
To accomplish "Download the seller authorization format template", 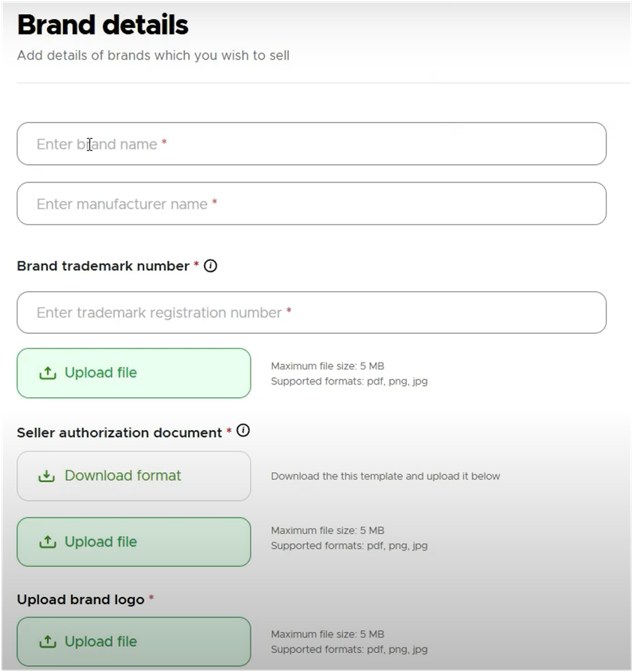I will tap(134, 476).
